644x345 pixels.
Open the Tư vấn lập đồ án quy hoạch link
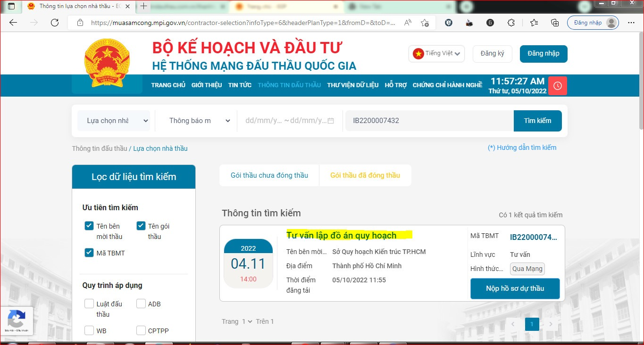click(x=342, y=235)
